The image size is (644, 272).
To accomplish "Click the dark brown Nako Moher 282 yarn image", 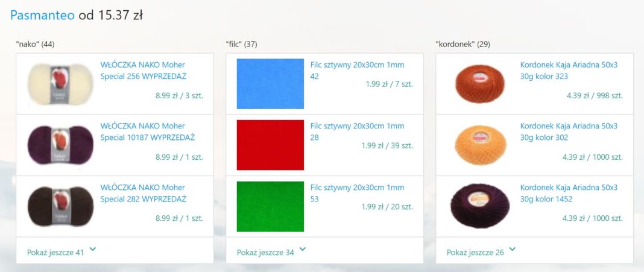I will 60,206.
